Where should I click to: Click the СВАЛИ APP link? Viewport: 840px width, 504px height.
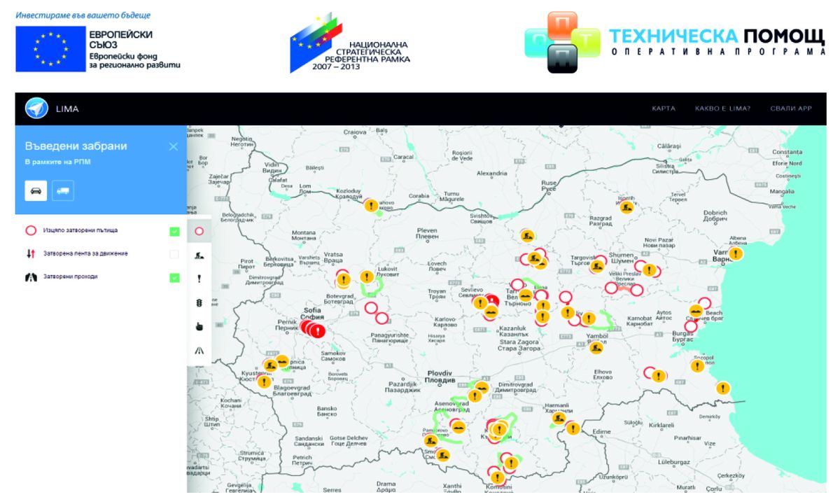point(791,108)
